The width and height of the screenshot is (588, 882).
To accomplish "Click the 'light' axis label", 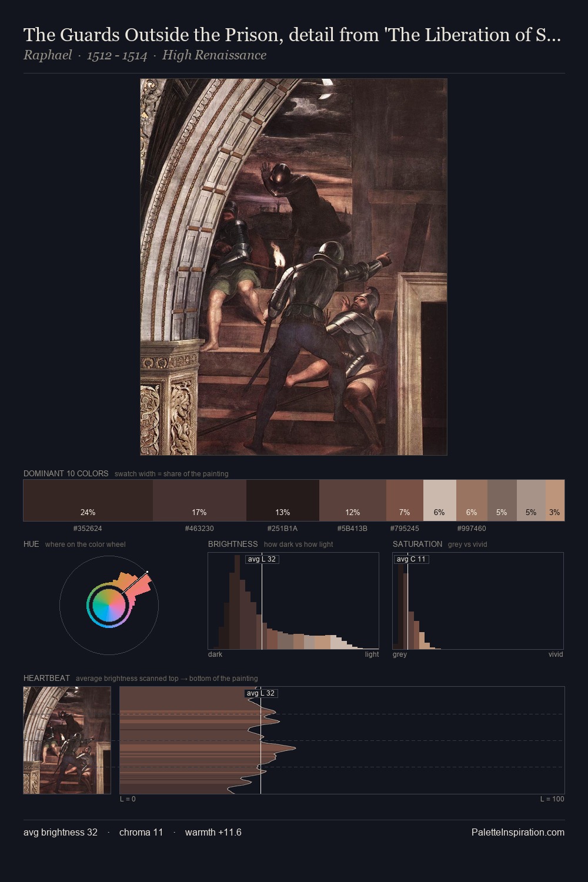I will tap(372, 654).
